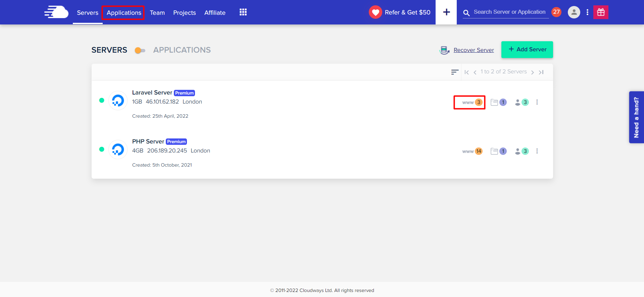This screenshot has height=297, width=644.
Task: Click Created: 25th April, 2022 text
Action: tap(160, 116)
